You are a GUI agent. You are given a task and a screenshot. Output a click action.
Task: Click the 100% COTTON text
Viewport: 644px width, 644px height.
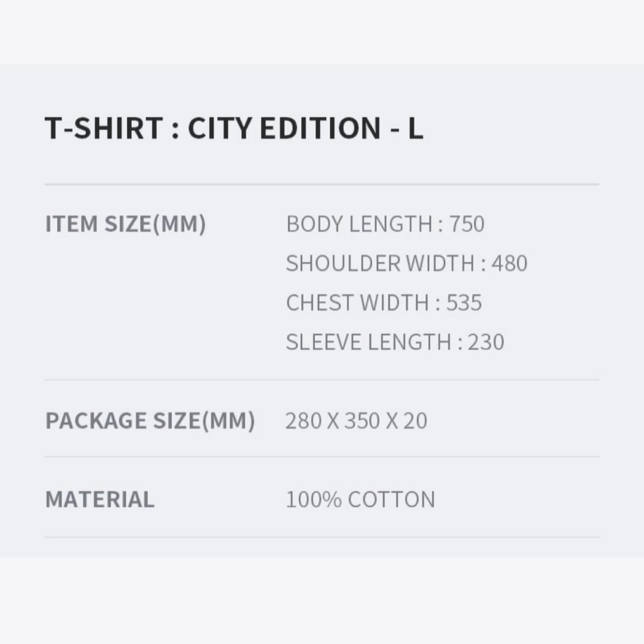point(360,500)
